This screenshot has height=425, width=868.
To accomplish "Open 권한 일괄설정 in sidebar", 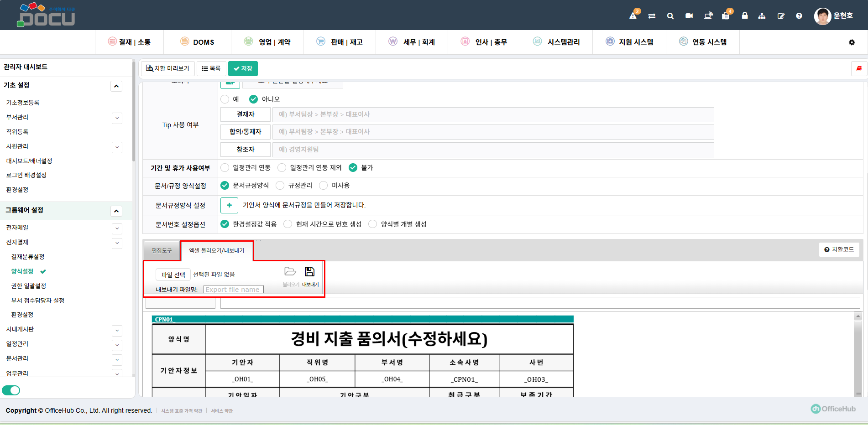I will [29, 286].
